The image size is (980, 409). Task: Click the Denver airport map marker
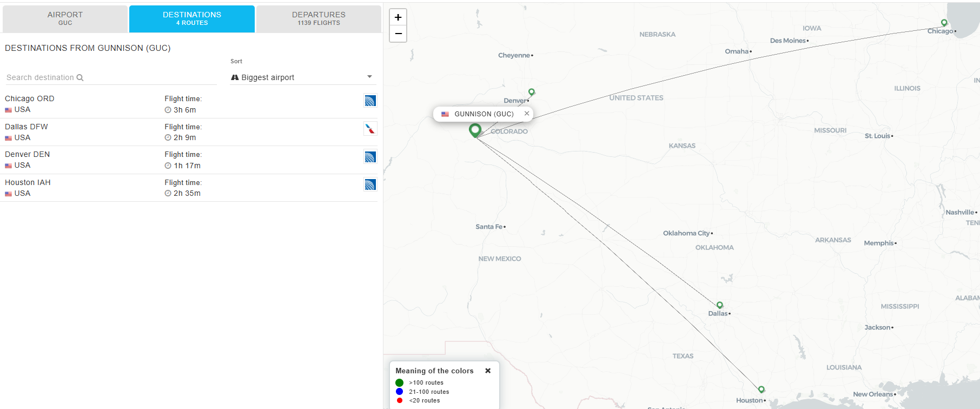click(x=532, y=92)
